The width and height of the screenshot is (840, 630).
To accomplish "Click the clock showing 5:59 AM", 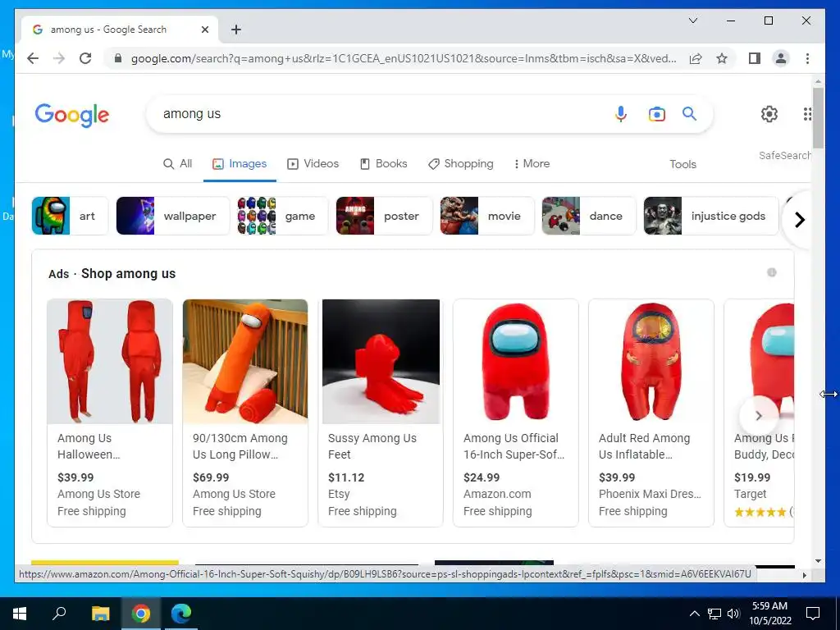I will tap(769, 606).
